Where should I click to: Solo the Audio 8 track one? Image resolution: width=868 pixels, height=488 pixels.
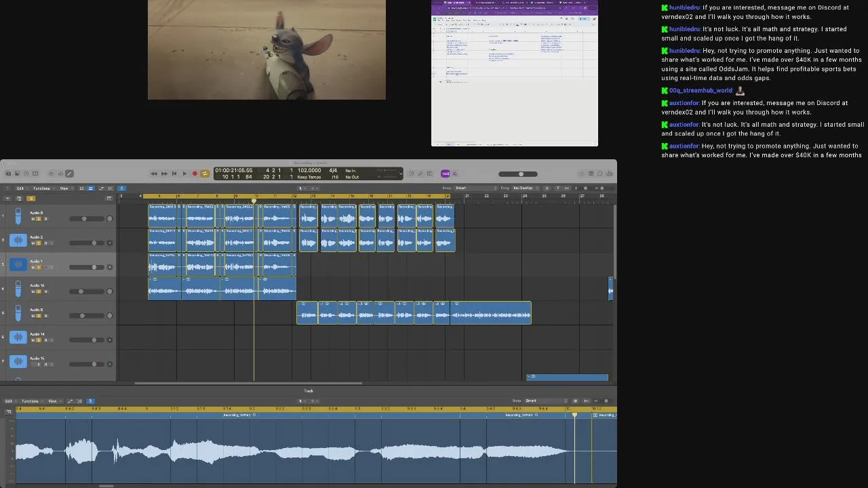coord(39,219)
